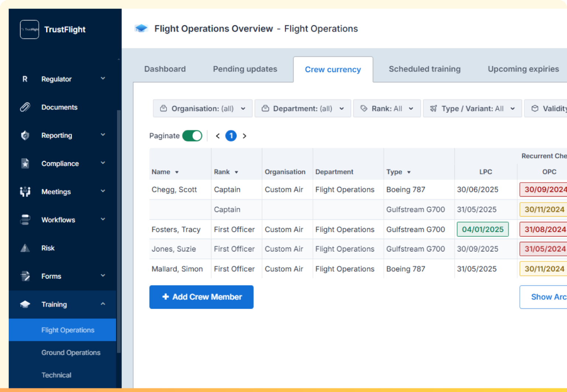Screen dimensions: 567x392
Task: Select the Training graduation cap icon
Action: coord(25,304)
